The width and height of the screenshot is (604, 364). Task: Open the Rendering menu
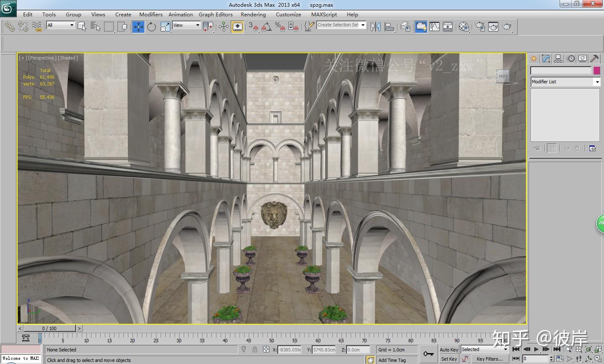(x=253, y=14)
